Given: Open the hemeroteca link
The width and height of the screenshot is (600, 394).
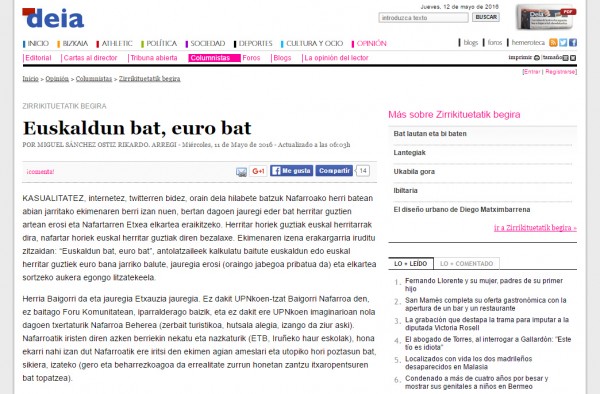Looking at the screenshot, I should (x=528, y=42).
